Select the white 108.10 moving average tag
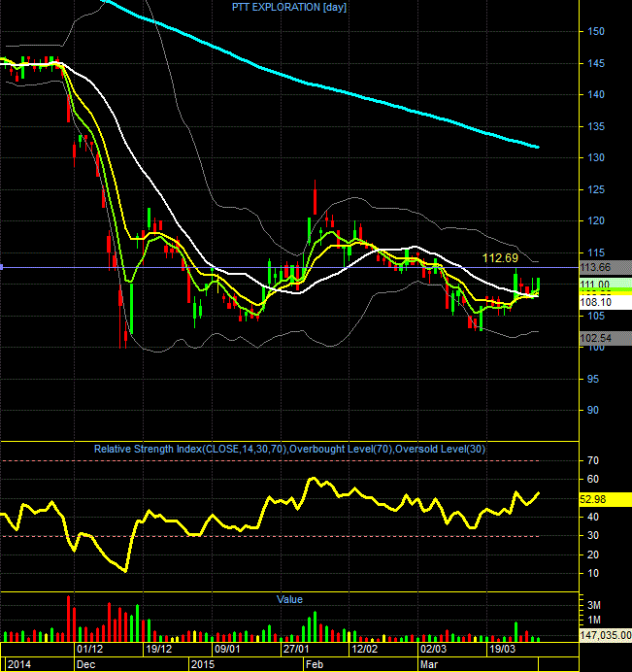Viewport: 632px width, 672px height. pyautogui.click(x=606, y=303)
